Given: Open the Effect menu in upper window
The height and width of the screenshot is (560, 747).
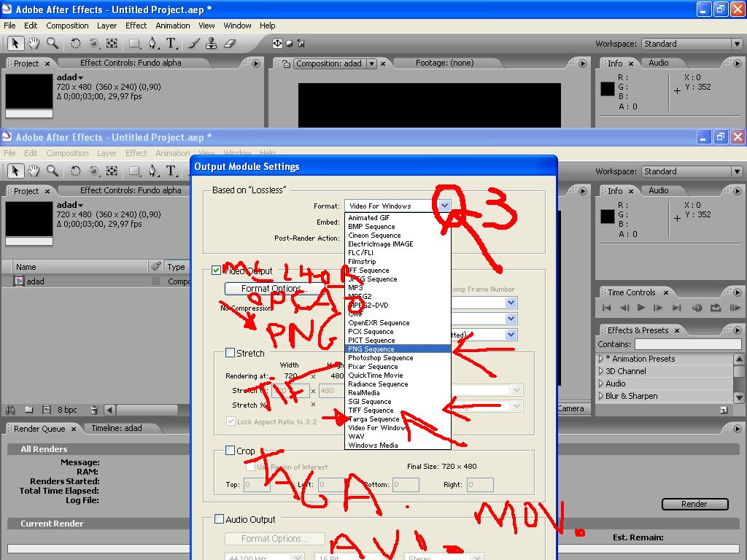Looking at the screenshot, I should click(x=136, y=26).
